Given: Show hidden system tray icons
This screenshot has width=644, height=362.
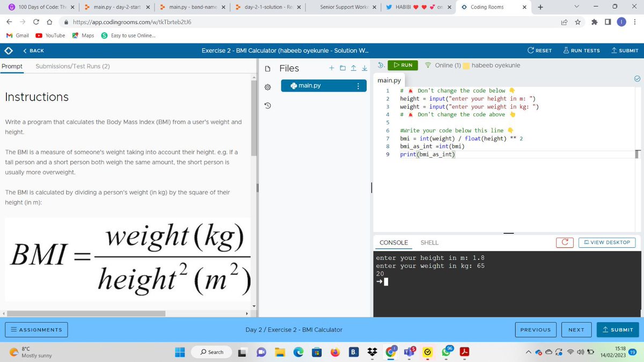Looking at the screenshot, I should (x=529, y=352).
